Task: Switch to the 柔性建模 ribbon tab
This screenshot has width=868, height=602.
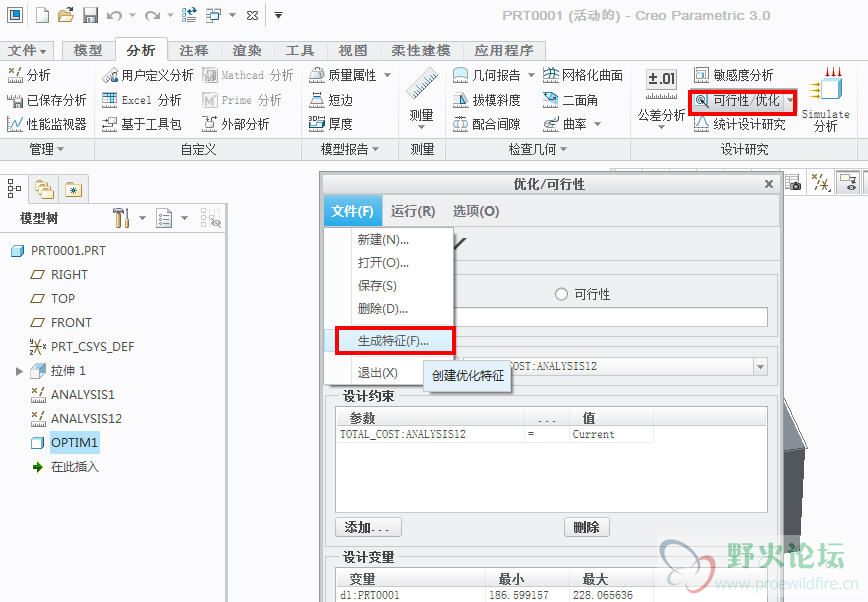Action: [421, 50]
